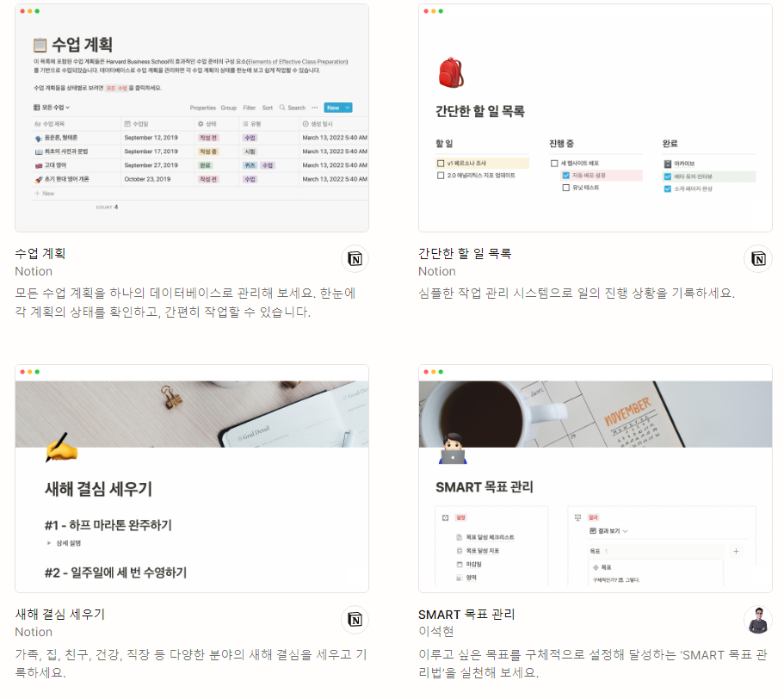Open the 수업 계획 preview thumbnail
This screenshot has height=699, width=784.
click(x=192, y=118)
